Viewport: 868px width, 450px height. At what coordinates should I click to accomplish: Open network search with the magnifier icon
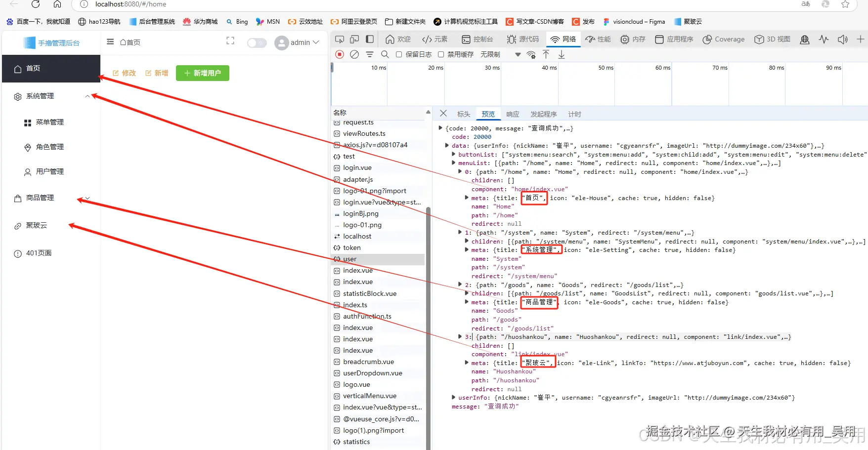385,54
